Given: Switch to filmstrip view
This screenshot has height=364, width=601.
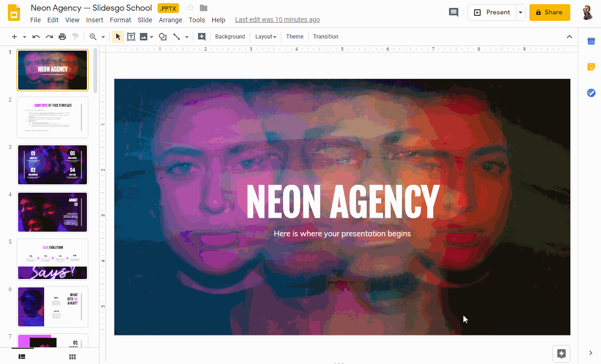Looking at the screenshot, I should [x=22, y=356].
